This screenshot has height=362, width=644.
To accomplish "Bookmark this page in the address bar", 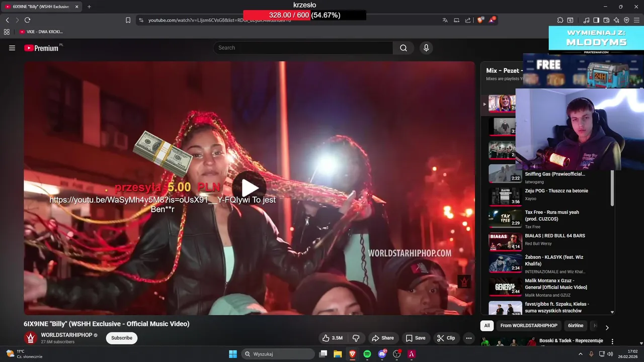I will tap(128, 20).
